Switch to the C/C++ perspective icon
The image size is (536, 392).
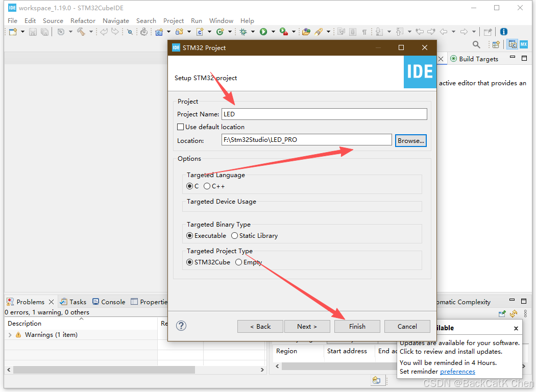pyautogui.click(x=513, y=44)
